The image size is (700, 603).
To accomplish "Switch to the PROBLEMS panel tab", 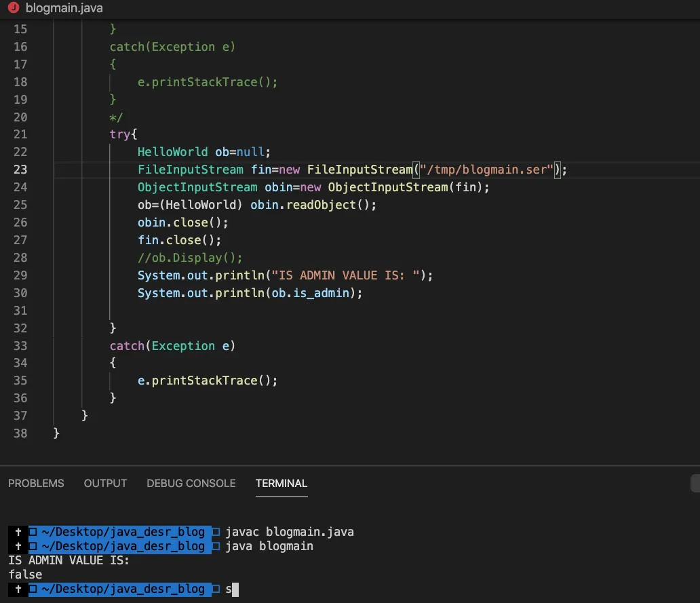I will point(36,484).
